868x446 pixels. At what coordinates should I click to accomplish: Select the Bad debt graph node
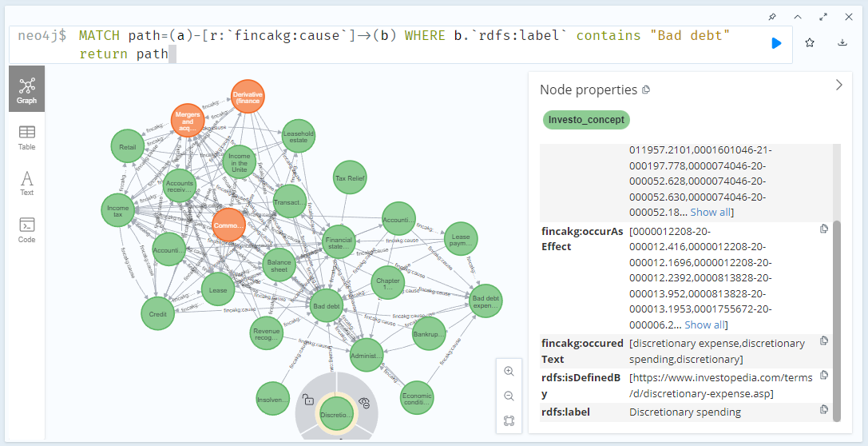click(326, 305)
